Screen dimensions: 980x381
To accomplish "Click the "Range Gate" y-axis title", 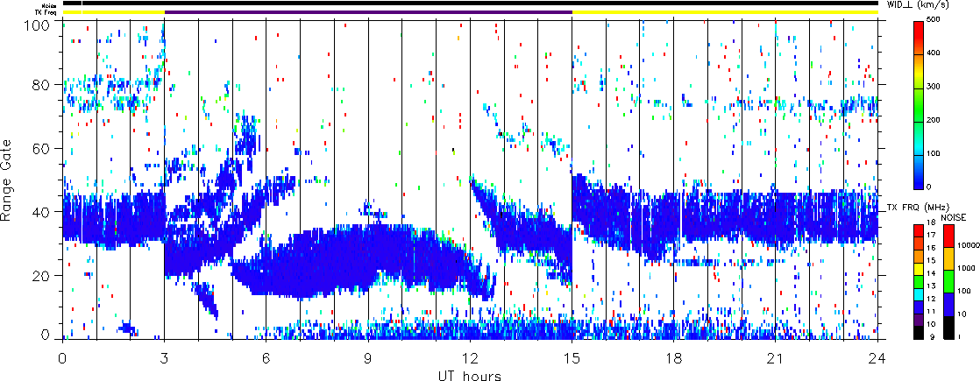I will pos(8,180).
